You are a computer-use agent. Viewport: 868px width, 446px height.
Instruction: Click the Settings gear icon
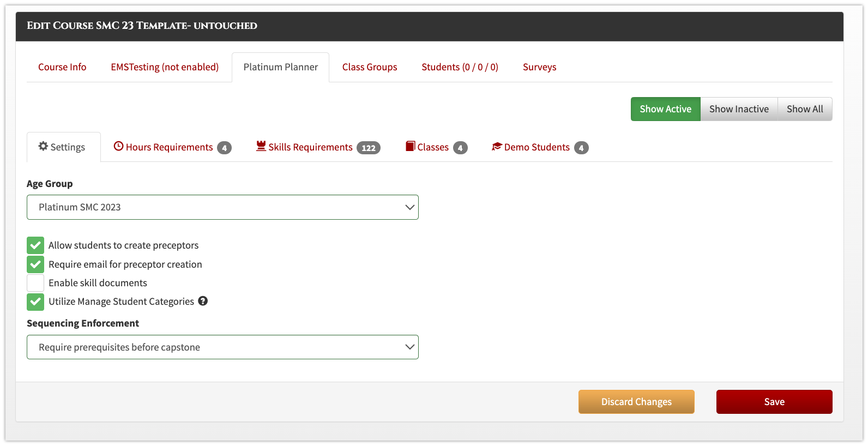click(x=43, y=146)
